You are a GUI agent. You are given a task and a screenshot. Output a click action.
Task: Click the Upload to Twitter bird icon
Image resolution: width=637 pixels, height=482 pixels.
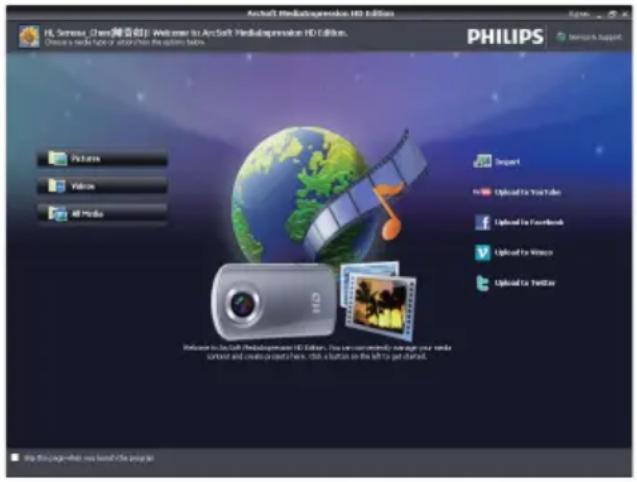click(482, 283)
